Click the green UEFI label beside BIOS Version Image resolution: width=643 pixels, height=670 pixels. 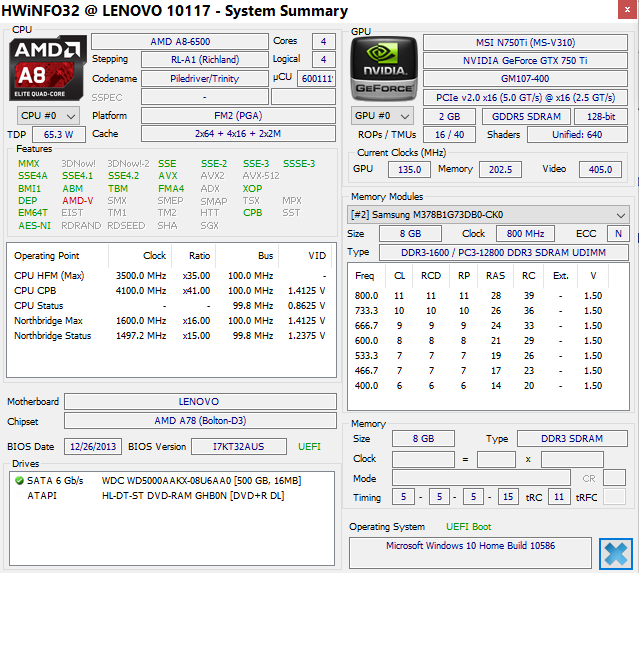(x=309, y=447)
